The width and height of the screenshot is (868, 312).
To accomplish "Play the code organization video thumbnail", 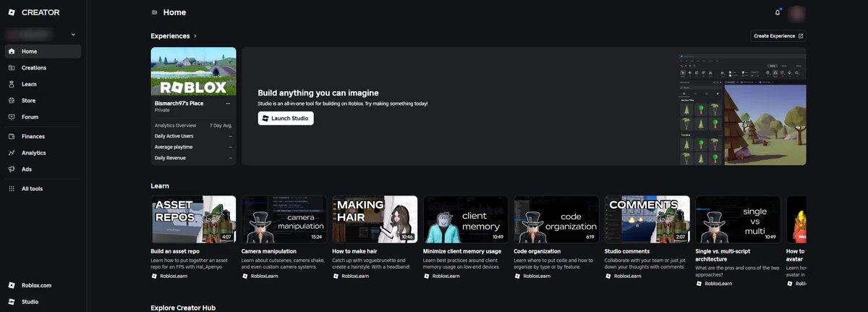I will (556, 219).
